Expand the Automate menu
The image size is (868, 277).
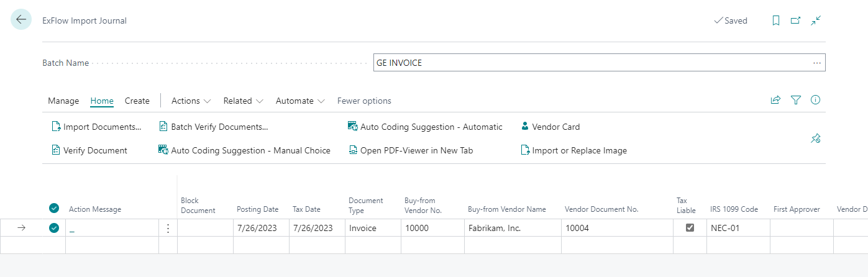point(301,101)
